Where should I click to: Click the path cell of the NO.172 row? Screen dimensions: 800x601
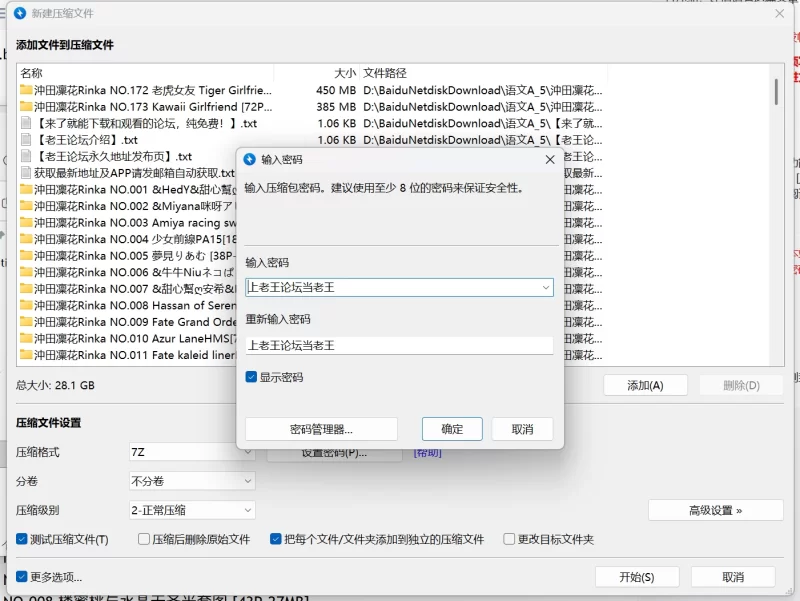[483, 90]
